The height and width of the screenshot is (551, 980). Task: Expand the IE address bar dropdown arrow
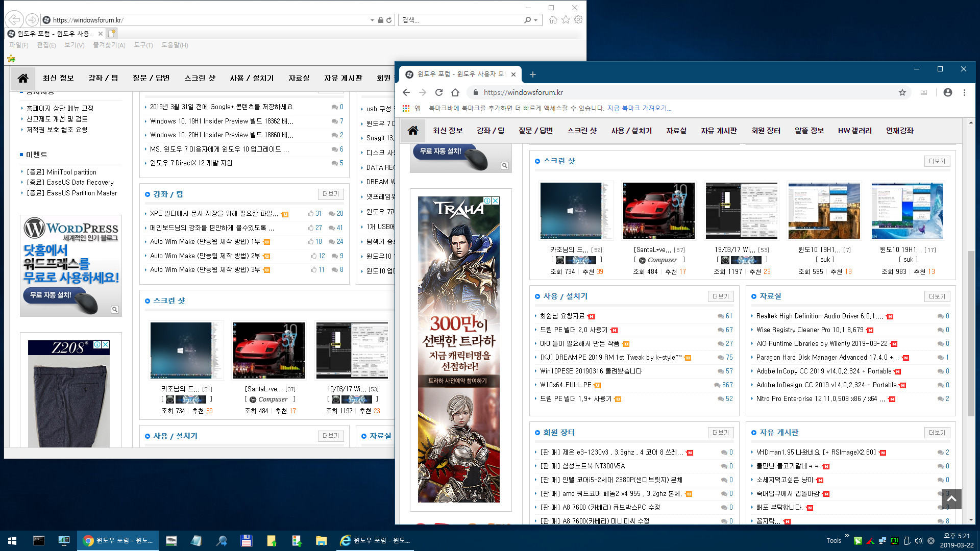pyautogui.click(x=372, y=20)
